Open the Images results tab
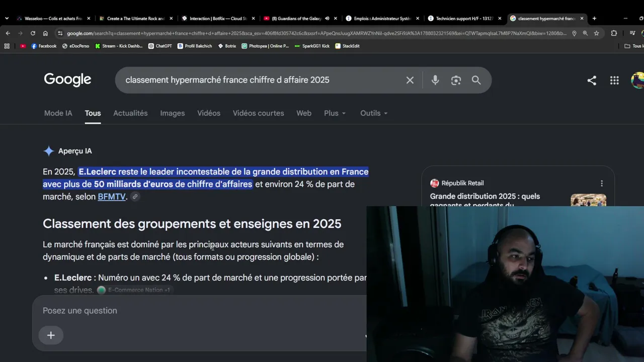 173,113
